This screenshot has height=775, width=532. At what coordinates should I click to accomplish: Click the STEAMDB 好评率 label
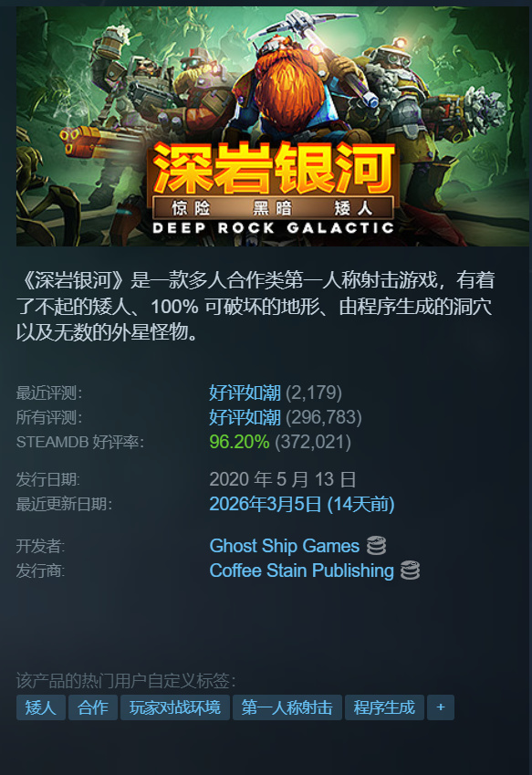(x=80, y=442)
